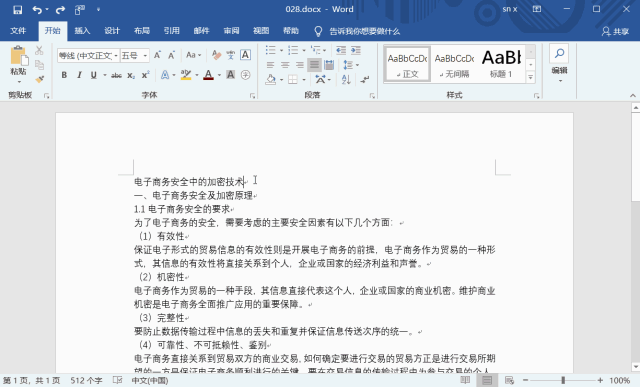Image resolution: width=640 pixels, height=387 pixels.
Task: Click the 粘贴 paste button
Action: point(18,61)
